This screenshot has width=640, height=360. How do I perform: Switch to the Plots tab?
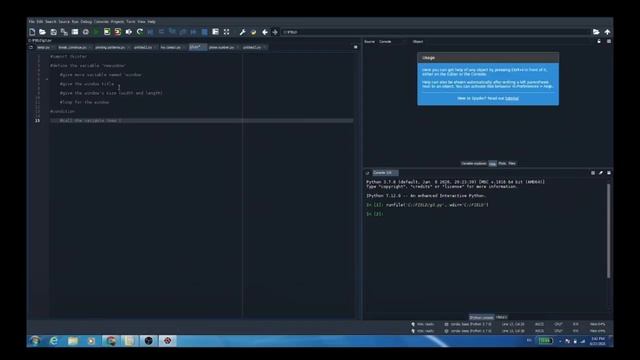[x=502, y=163]
